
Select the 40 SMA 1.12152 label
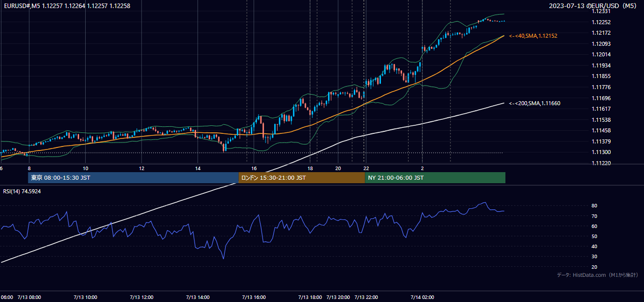533,36
